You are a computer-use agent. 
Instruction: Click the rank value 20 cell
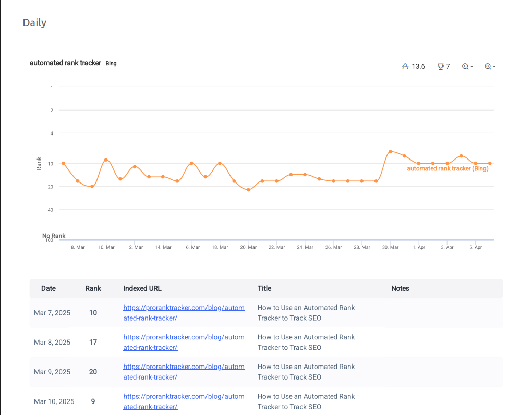pos(93,372)
